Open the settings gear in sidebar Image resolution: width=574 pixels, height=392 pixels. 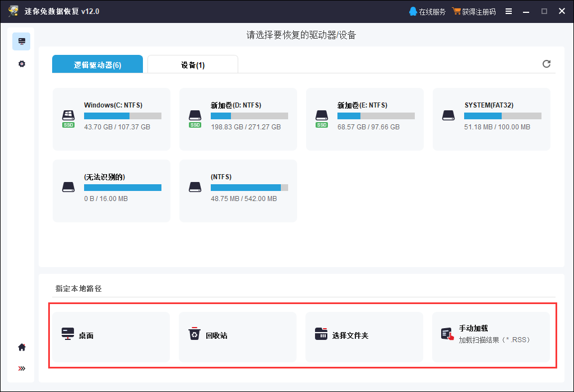click(22, 64)
